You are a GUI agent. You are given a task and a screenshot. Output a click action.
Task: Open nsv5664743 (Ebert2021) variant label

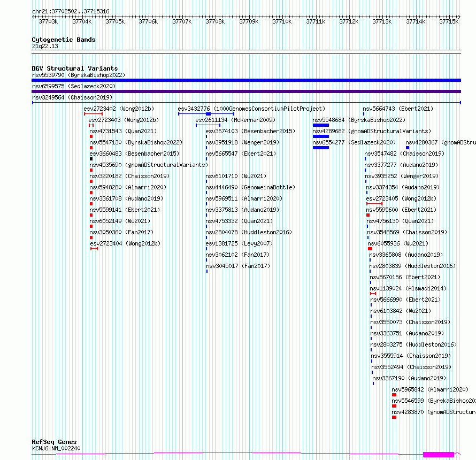398,109
